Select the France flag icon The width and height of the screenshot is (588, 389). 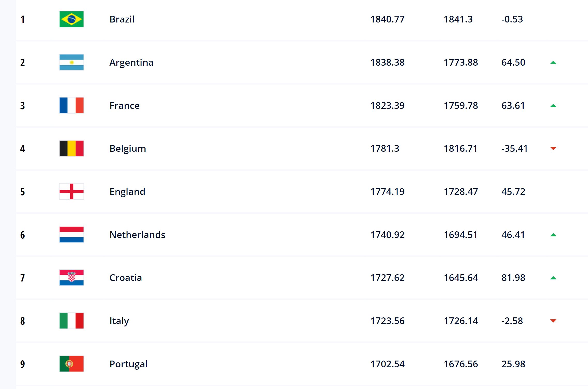point(71,105)
